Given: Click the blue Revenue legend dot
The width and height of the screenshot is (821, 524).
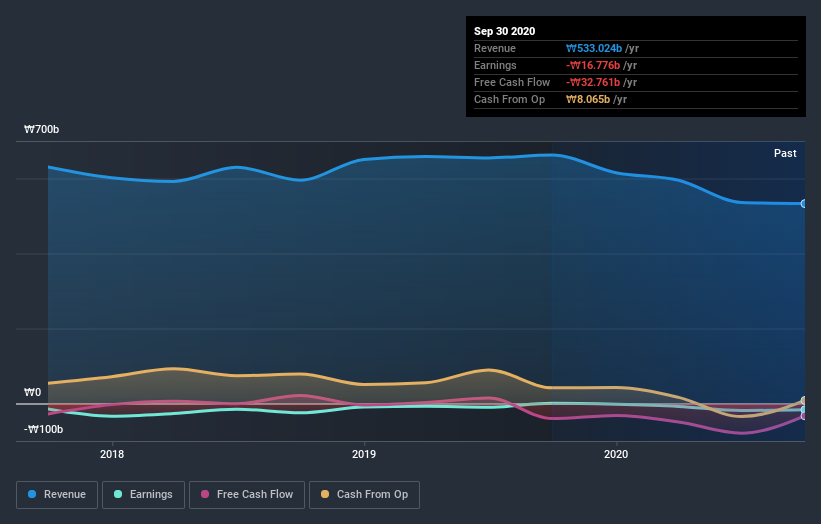Looking at the screenshot, I should 32,494.
